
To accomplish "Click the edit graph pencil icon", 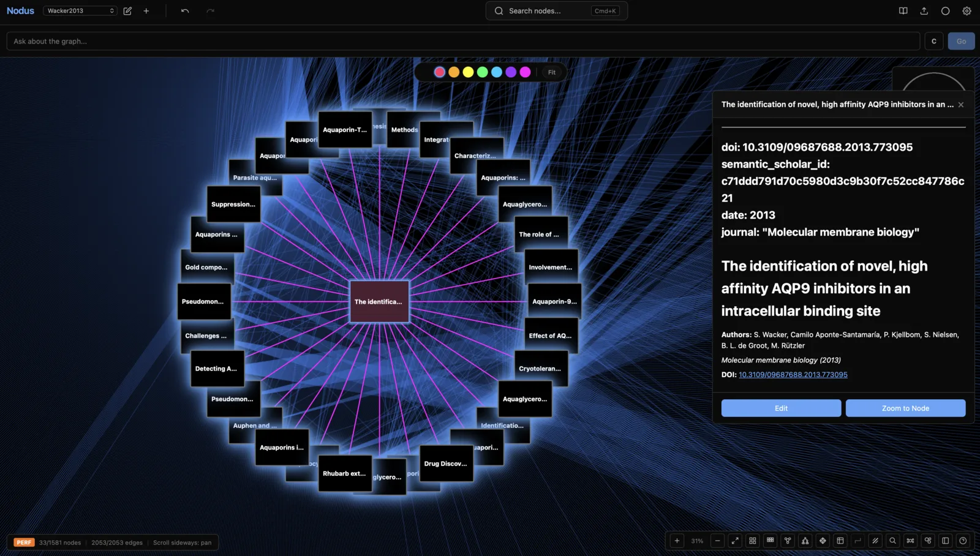I will pyautogui.click(x=127, y=10).
